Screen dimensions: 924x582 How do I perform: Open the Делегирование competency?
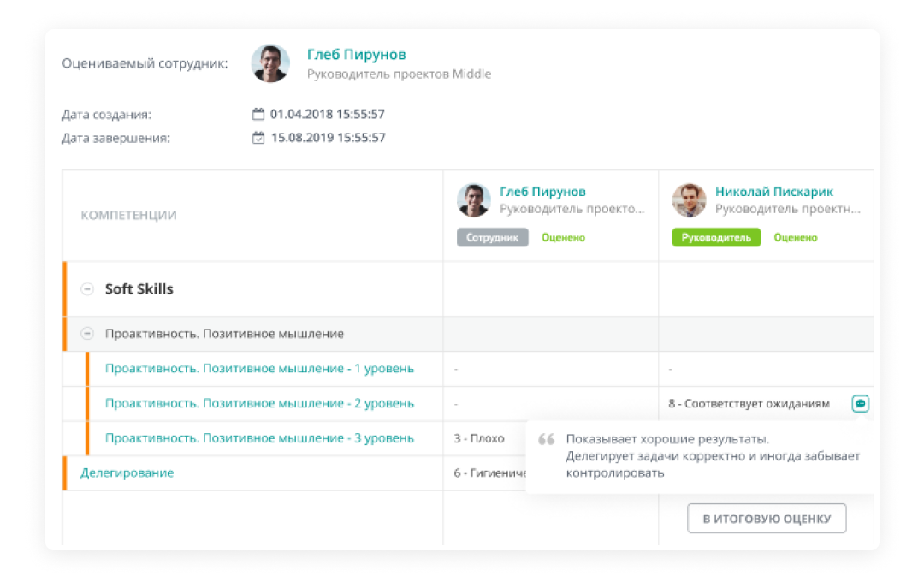127,472
